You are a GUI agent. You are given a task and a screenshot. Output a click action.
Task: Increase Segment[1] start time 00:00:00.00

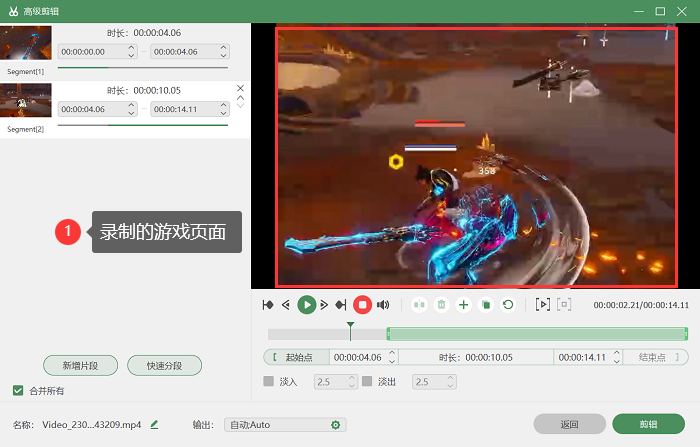(131, 47)
